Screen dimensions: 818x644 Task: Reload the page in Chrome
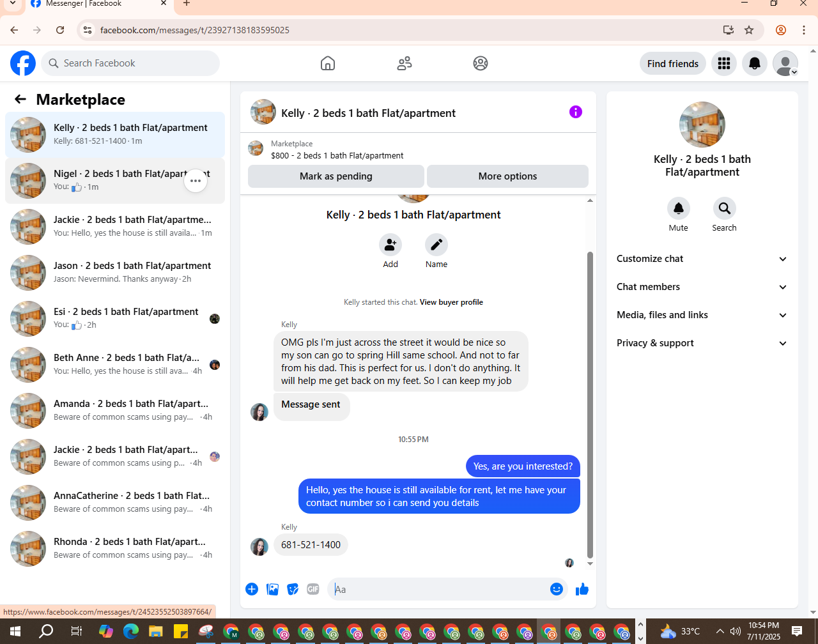pos(60,30)
